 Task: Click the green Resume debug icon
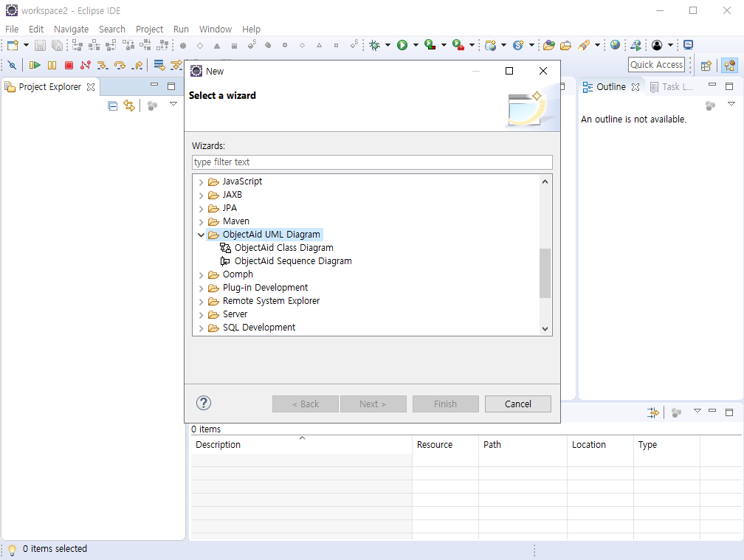(x=35, y=65)
